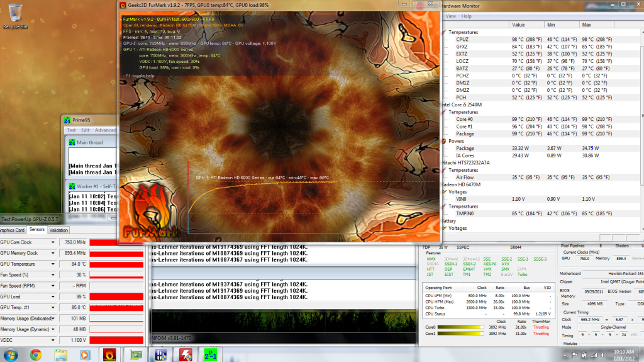
Task: Switch to HWMonitor red lightning taskbar icon
Action: [x=186, y=354]
